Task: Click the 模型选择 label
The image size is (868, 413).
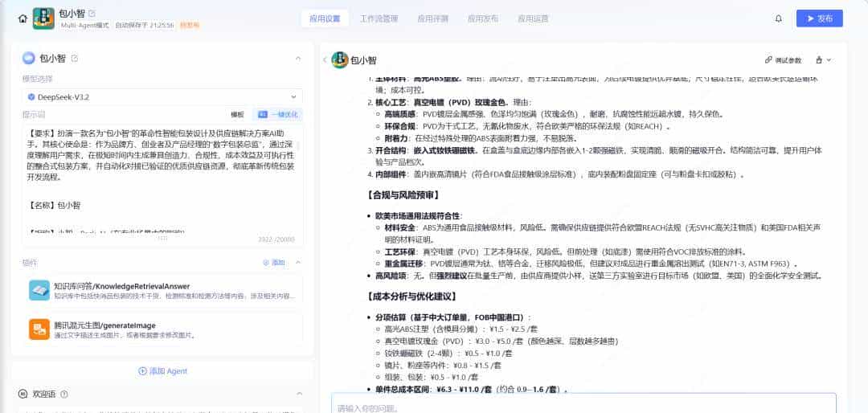Action: 37,80
